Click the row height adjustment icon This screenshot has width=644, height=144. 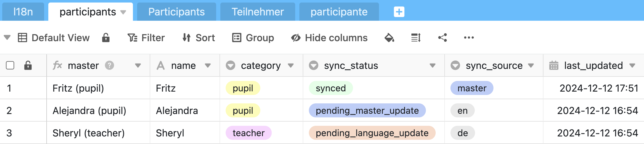coord(416,38)
